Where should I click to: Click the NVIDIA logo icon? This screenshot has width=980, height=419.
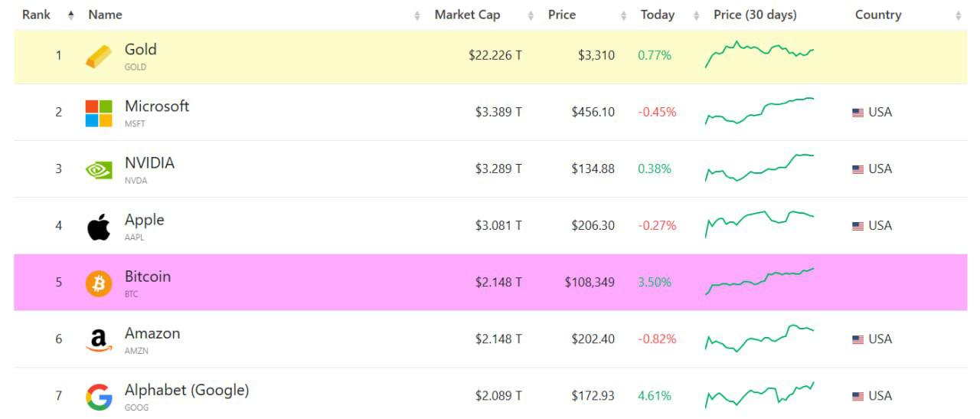pyautogui.click(x=98, y=169)
